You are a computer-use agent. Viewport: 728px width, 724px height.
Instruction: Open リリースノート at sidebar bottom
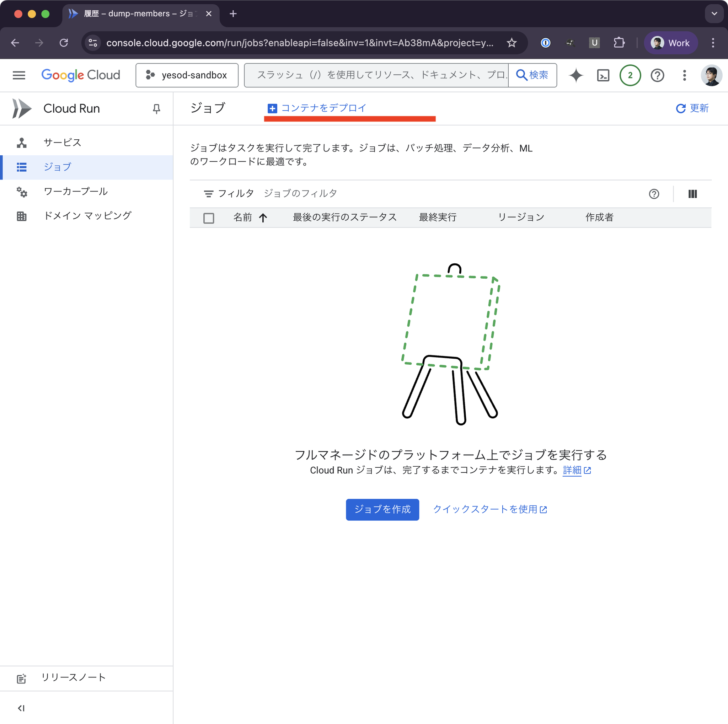tap(87, 678)
